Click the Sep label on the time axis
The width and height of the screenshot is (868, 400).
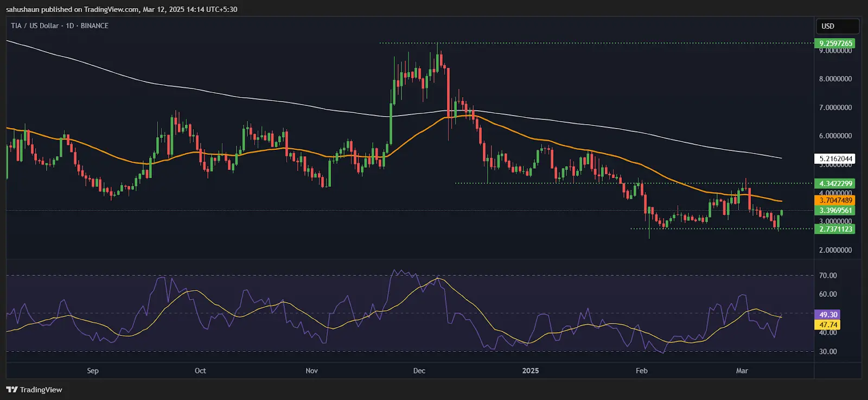point(93,371)
